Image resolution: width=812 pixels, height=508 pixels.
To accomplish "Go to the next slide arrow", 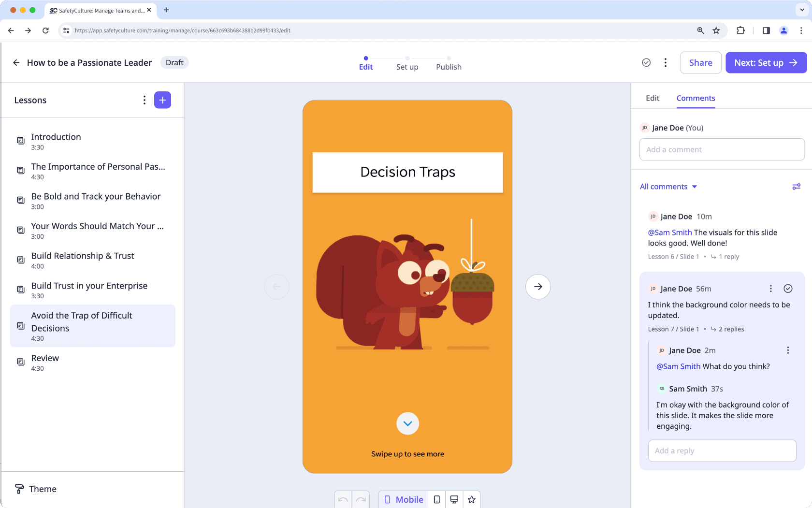I will [537, 286].
